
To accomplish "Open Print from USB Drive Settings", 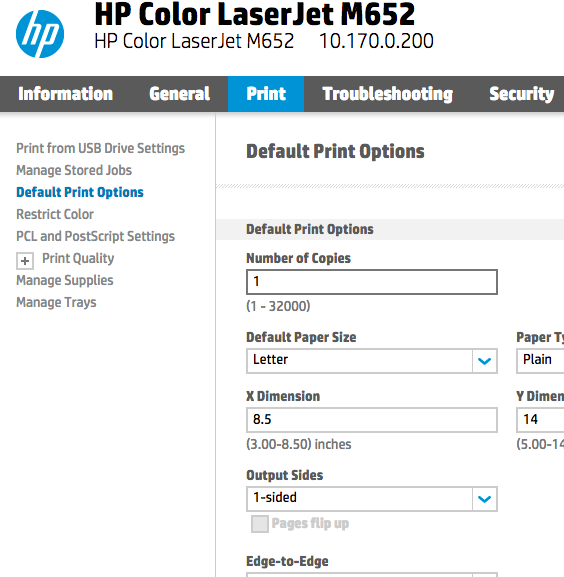I will pos(100,148).
